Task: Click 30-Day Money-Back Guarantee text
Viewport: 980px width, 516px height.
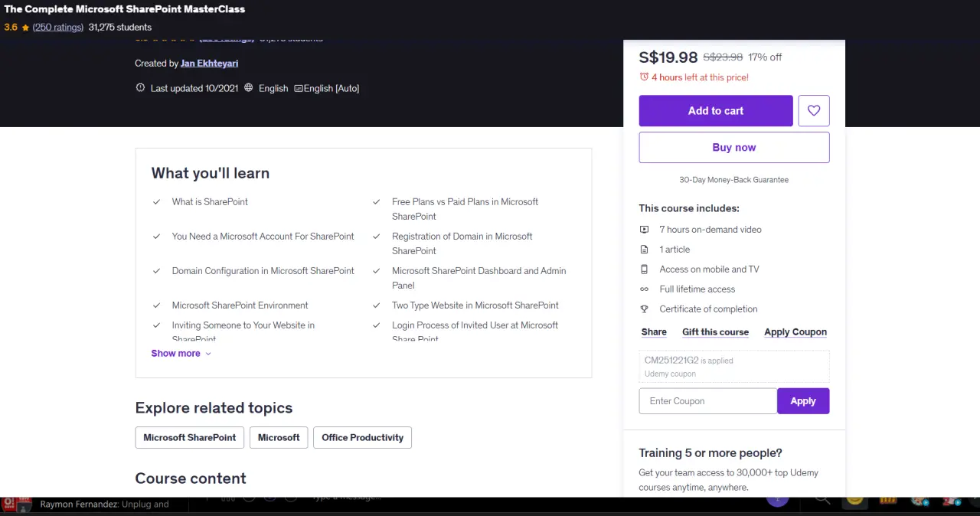Action: click(x=734, y=180)
